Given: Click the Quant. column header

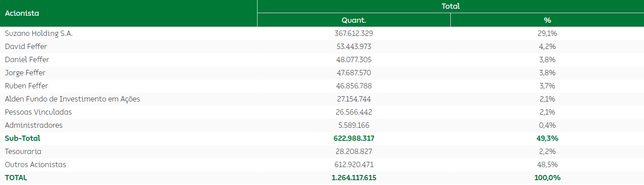Looking at the screenshot, I should pos(354,20).
